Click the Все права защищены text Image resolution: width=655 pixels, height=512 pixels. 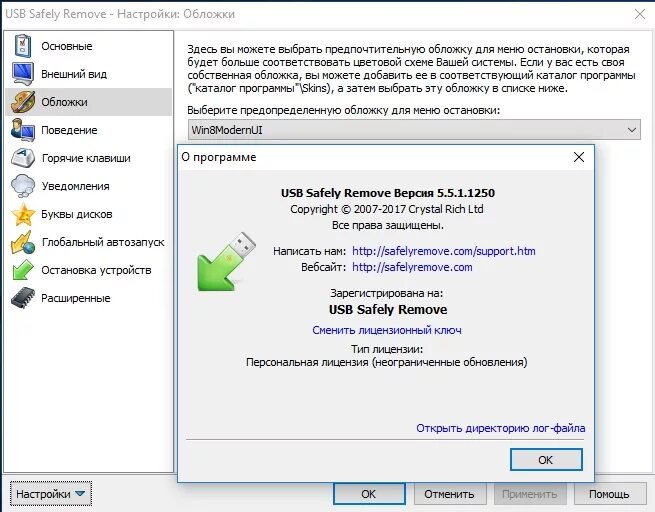pyautogui.click(x=388, y=226)
